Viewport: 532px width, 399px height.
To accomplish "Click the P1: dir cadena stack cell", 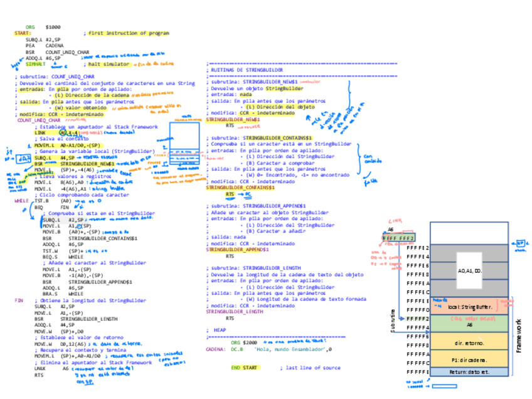I will (x=469, y=359).
